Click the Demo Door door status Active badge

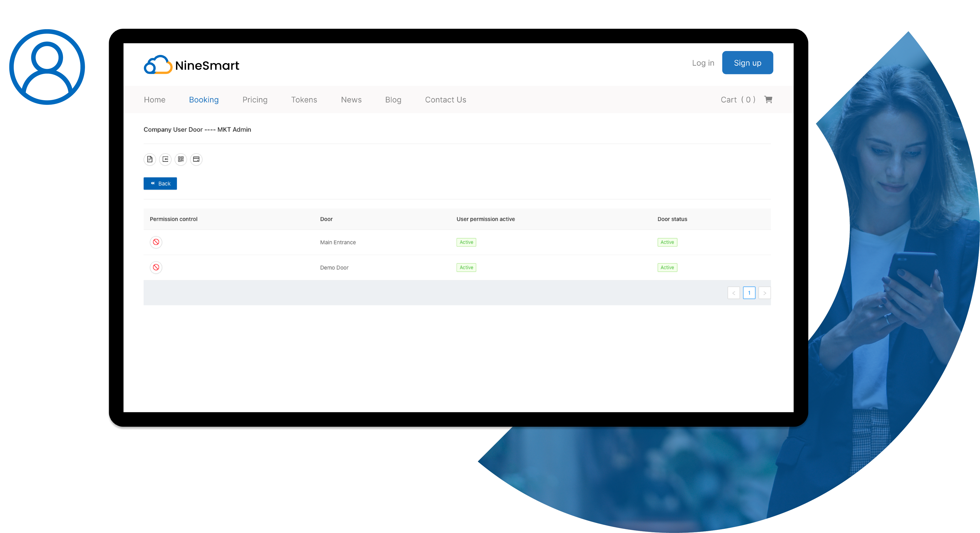tap(667, 268)
